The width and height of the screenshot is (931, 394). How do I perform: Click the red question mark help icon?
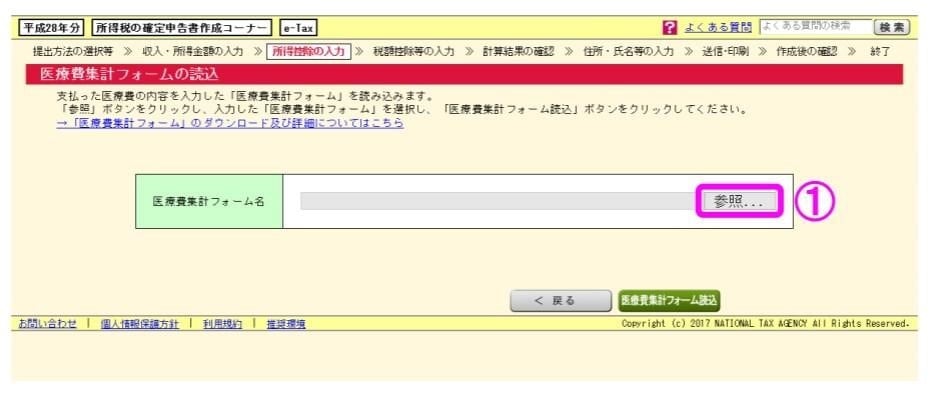[670, 27]
